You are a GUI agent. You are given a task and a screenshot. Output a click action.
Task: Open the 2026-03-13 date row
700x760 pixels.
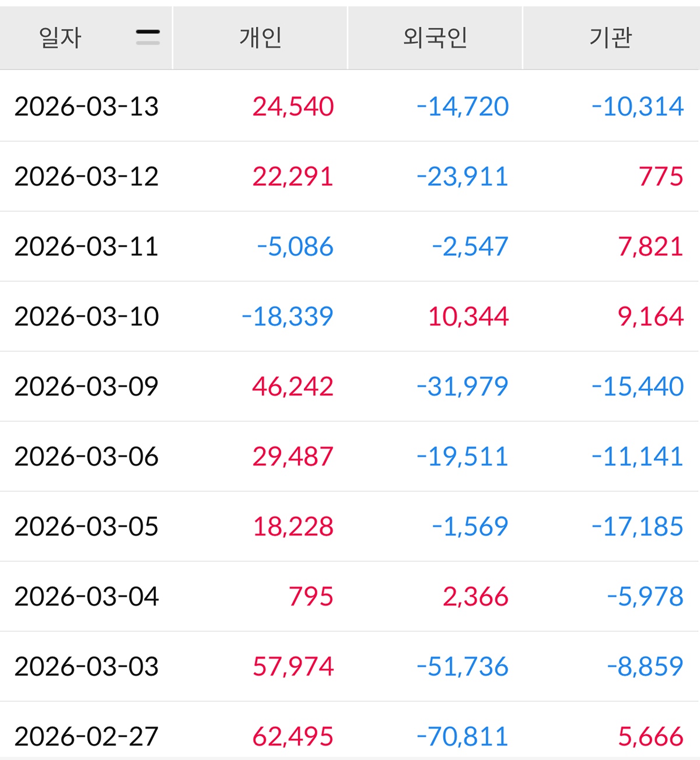[86, 107]
